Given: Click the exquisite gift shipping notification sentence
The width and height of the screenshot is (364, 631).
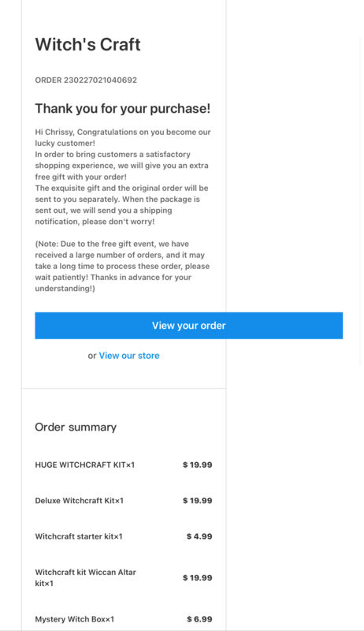Looking at the screenshot, I should click(121, 205).
